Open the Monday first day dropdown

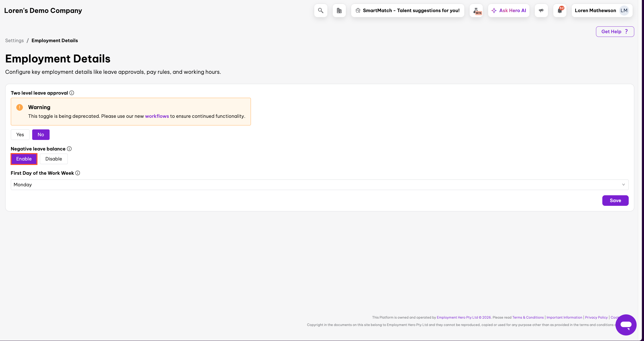[319, 185]
